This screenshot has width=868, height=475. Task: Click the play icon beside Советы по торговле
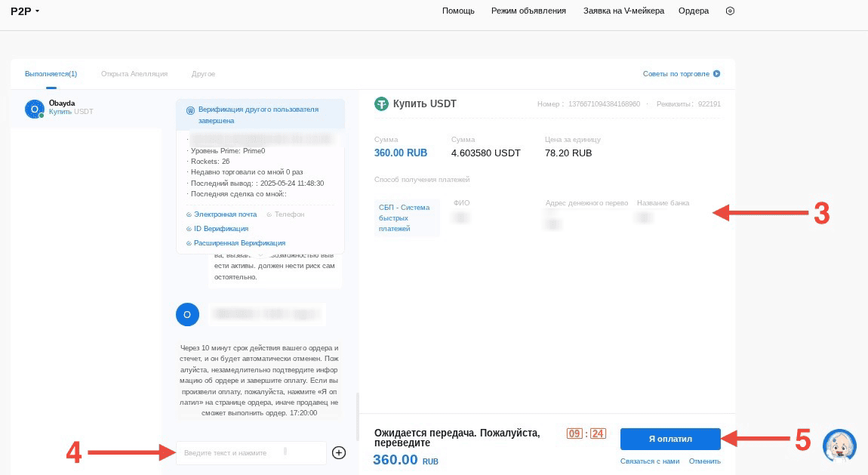[x=716, y=74]
